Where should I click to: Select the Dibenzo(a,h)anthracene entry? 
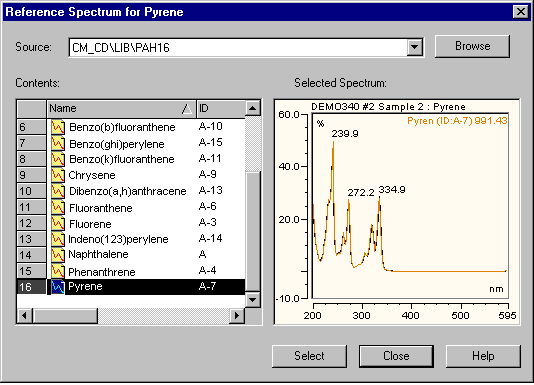coord(128,191)
